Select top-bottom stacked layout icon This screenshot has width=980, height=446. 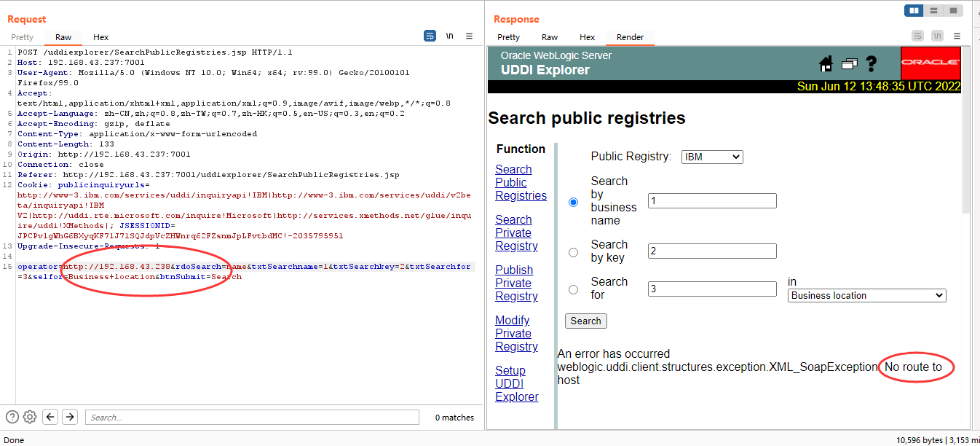pos(934,10)
